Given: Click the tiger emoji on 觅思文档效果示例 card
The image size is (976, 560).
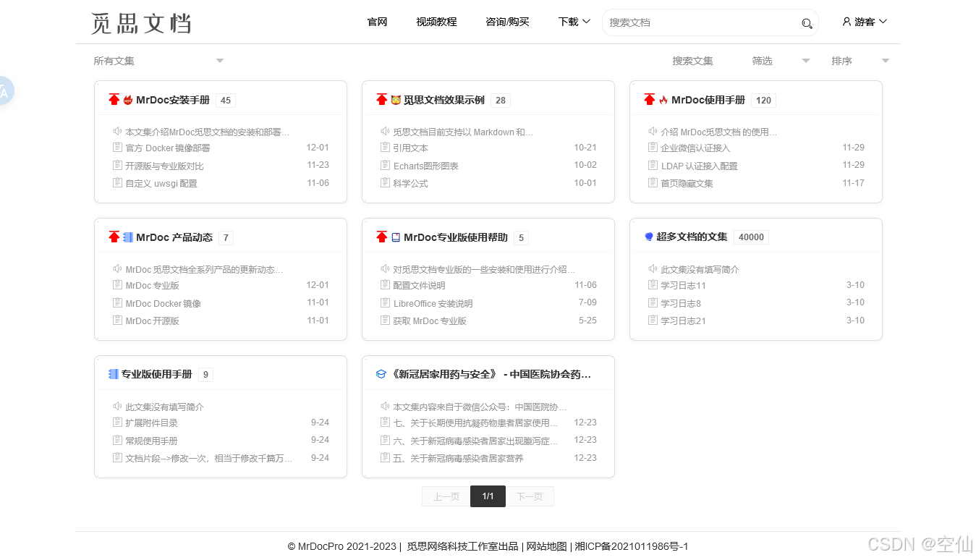Looking at the screenshot, I should point(394,100).
